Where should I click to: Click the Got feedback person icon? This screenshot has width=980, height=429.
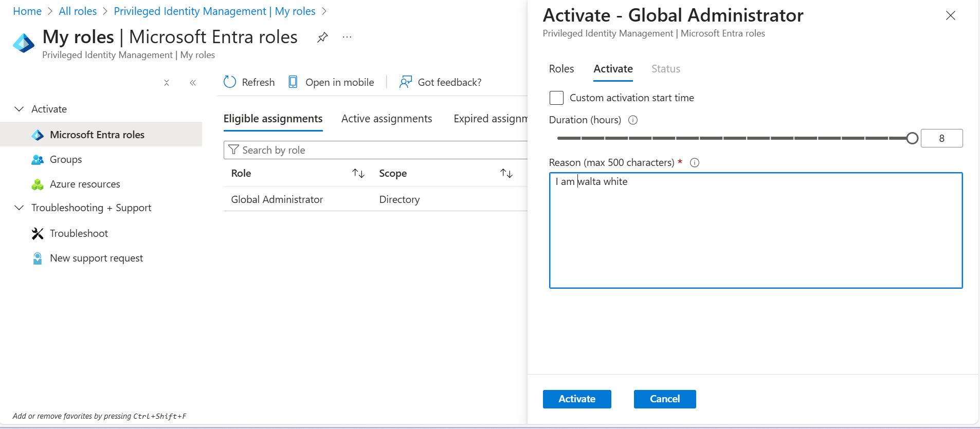pos(406,82)
